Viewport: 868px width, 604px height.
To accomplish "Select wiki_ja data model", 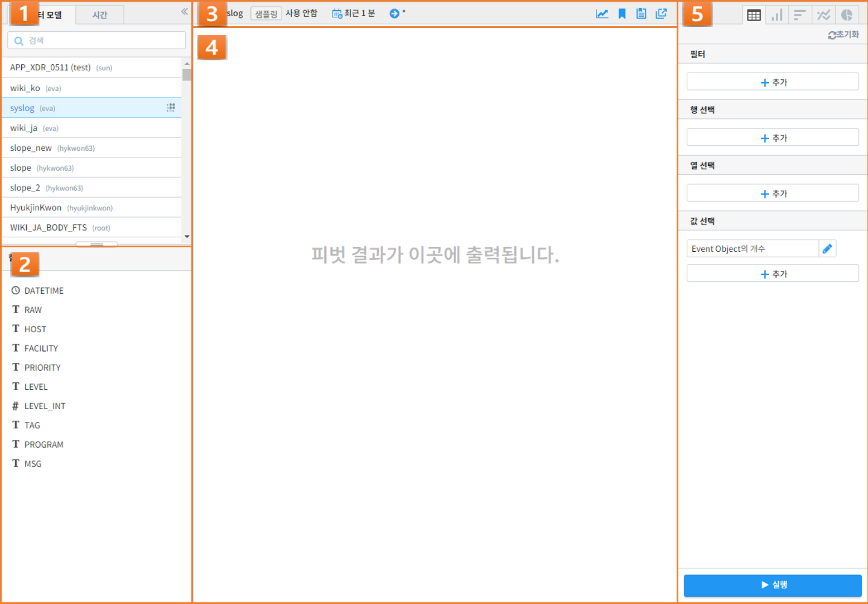I will [x=91, y=128].
